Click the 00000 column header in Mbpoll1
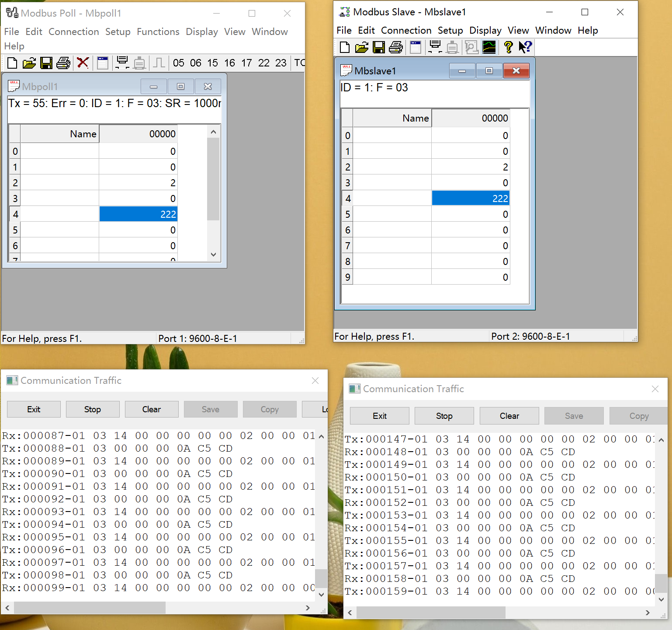672x630 pixels. [138, 134]
